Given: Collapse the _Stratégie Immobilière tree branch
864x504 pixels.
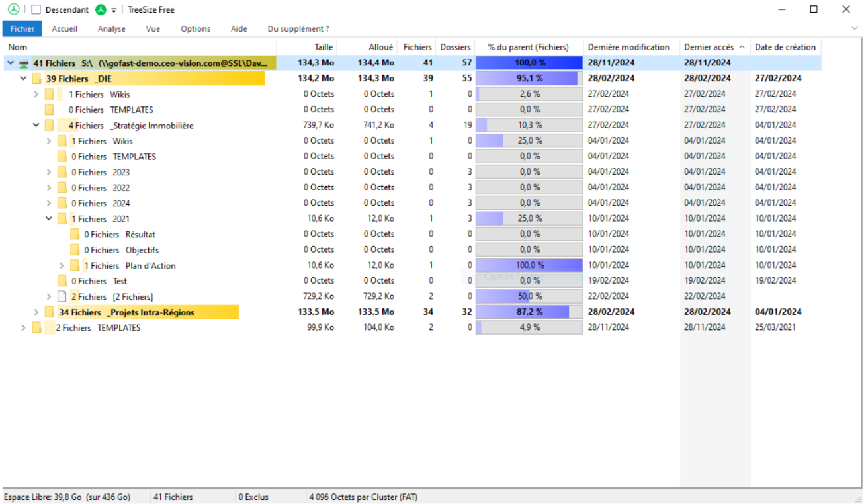Looking at the screenshot, I should 36,125.
